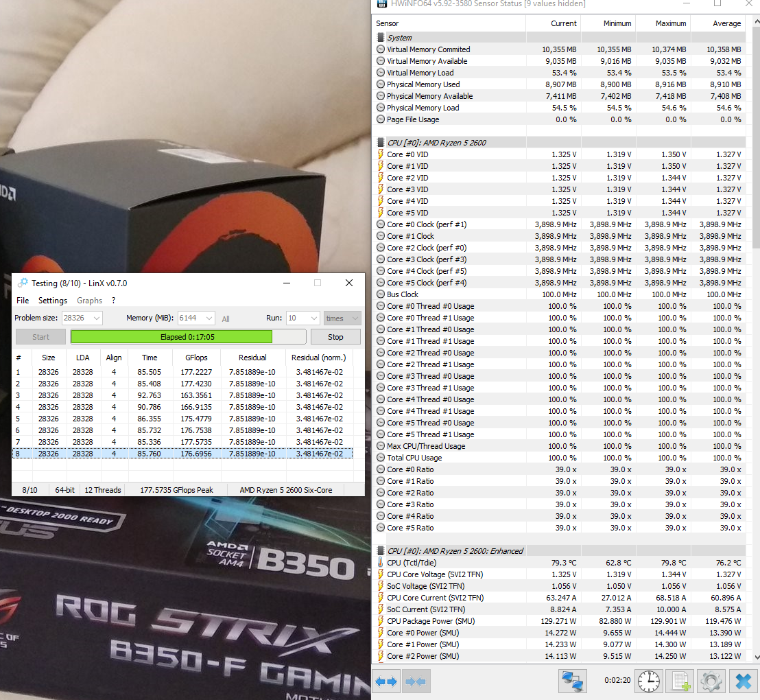Click the All memory link in LinX
760x700 pixels.
point(226,318)
